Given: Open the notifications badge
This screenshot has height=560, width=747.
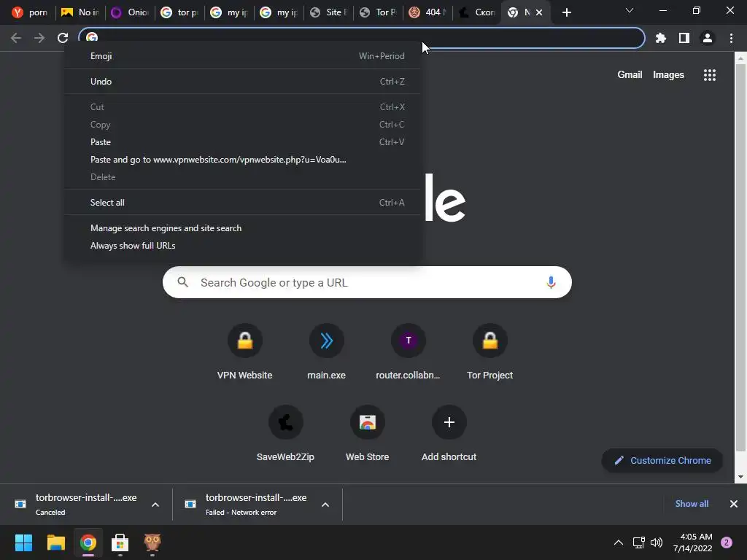Looking at the screenshot, I should (x=727, y=542).
